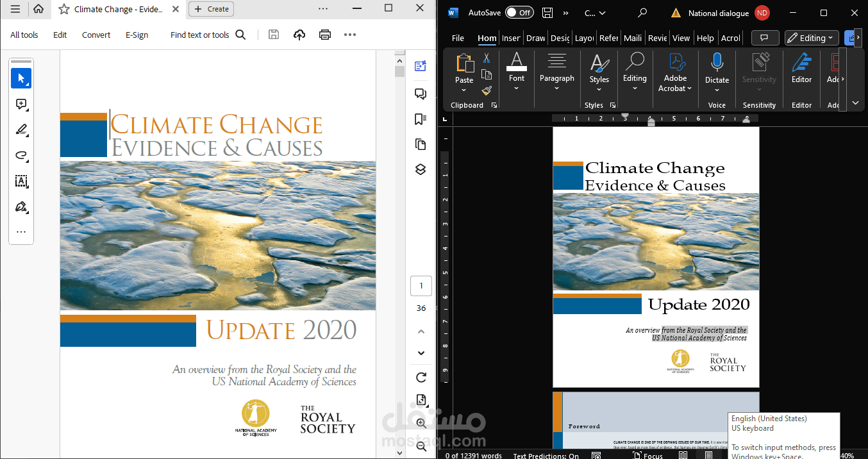Turn on AutoSave in Word

tap(519, 12)
